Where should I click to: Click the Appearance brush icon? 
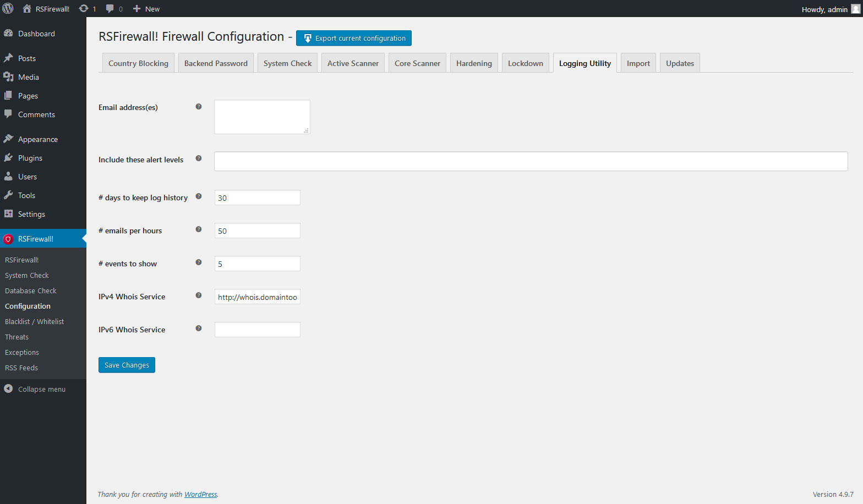[8, 139]
